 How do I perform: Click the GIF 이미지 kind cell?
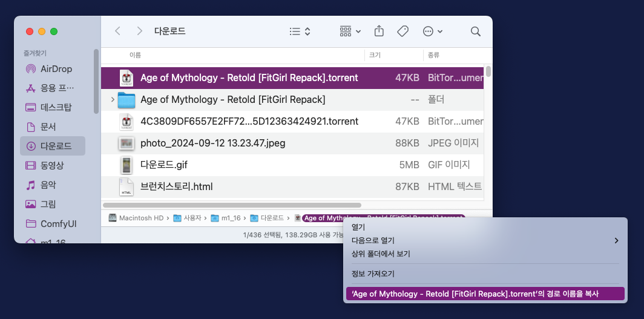[449, 165]
